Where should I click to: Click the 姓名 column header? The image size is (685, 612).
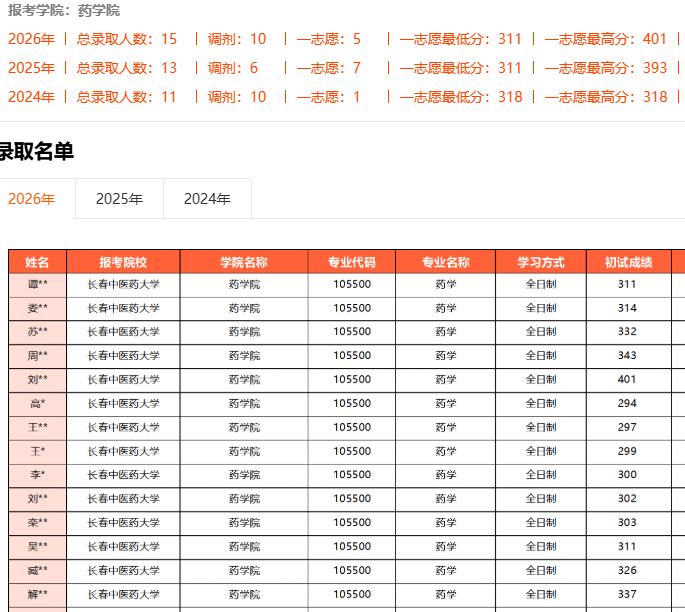click(37, 262)
